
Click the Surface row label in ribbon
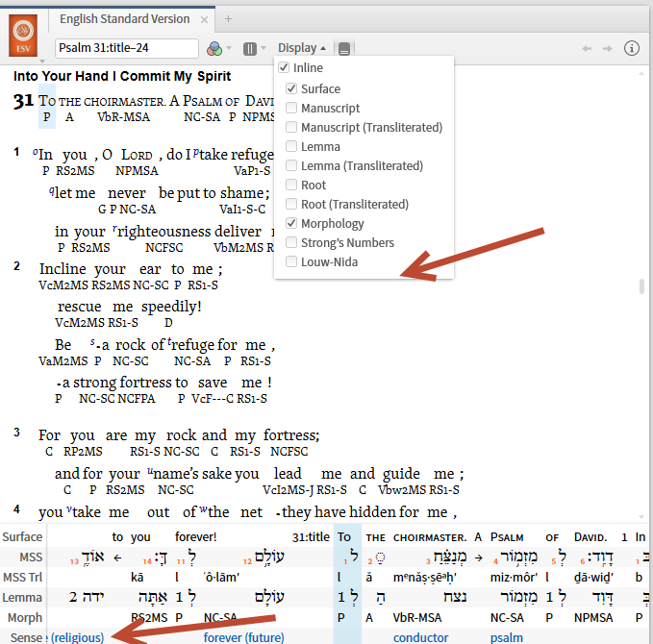[22, 537]
